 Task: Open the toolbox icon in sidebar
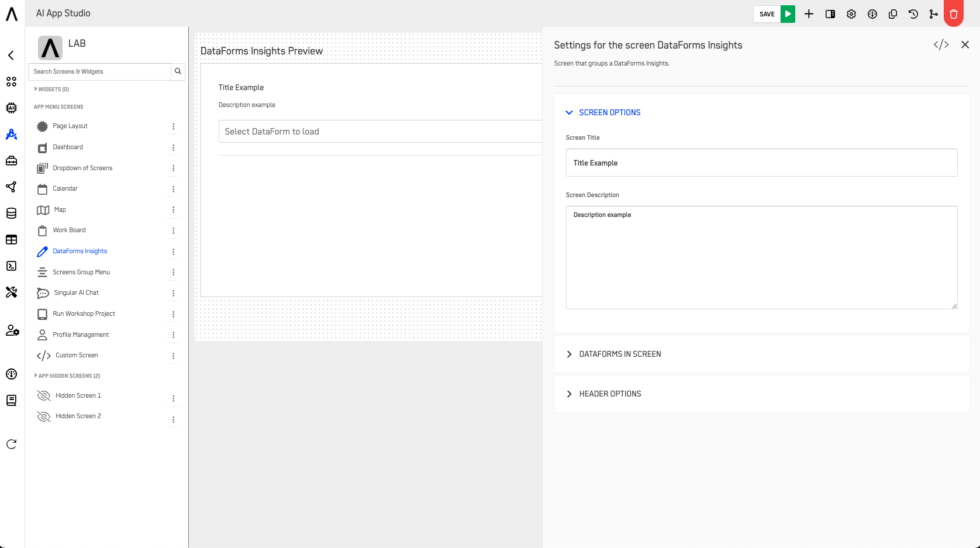11,161
